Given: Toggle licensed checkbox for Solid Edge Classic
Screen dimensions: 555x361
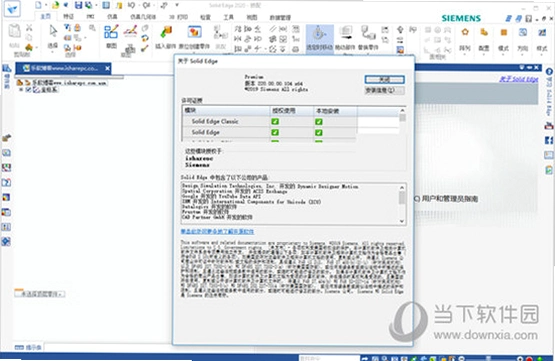Looking at the screenshot, I should coord(275,121).
